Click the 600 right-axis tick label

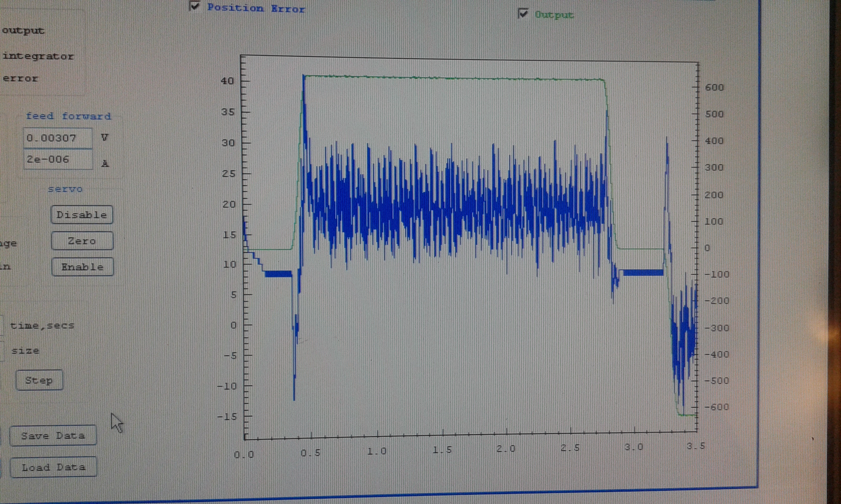714,88
